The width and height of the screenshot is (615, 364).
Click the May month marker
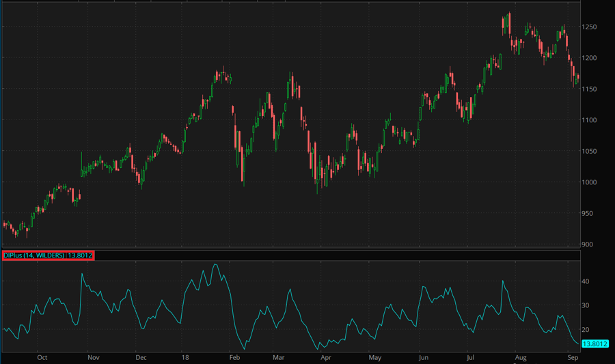374,357
